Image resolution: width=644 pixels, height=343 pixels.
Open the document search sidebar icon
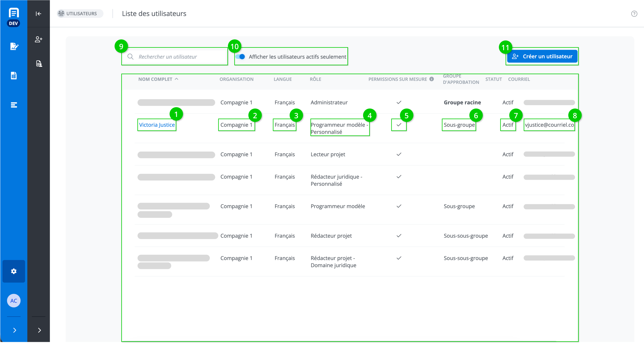[39, 64]
